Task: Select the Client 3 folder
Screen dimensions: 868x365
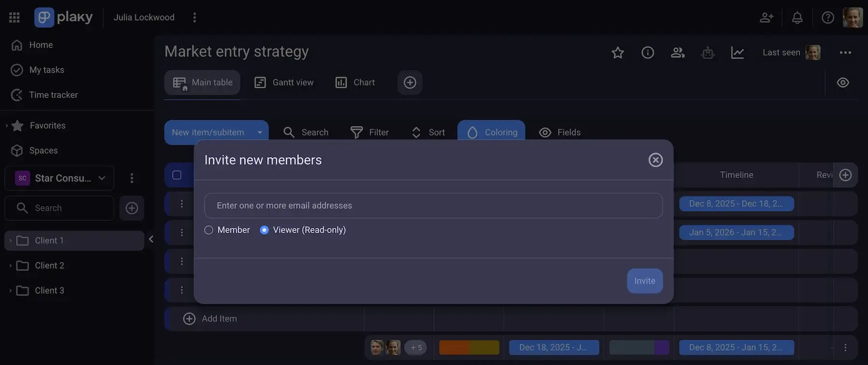Action: click(x=49, y=290)
